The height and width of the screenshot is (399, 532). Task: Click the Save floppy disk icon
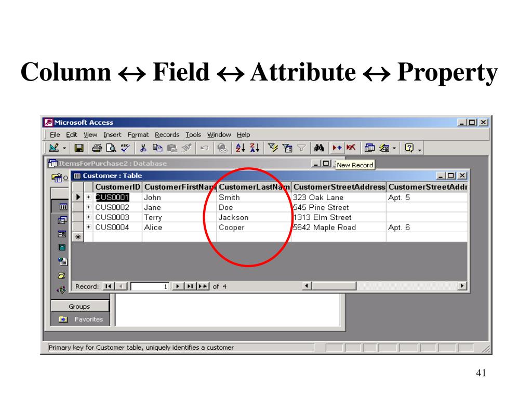[x=79, y=148]
